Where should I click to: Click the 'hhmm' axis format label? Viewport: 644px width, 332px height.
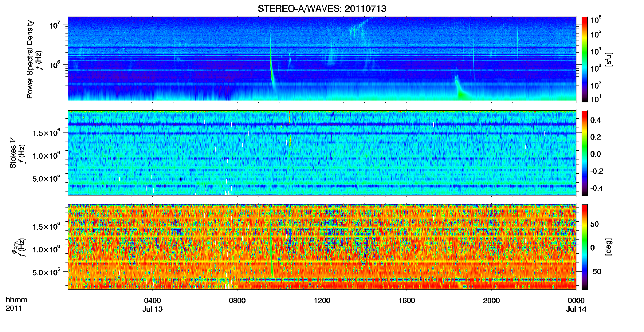click(17, 300)
